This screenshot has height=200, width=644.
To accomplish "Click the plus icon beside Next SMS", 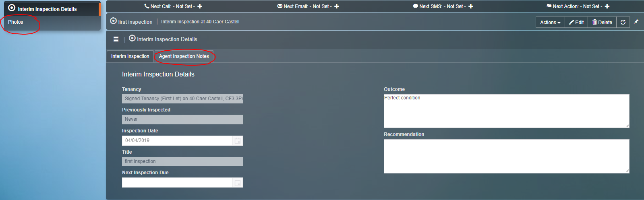I will pos(471,6).
